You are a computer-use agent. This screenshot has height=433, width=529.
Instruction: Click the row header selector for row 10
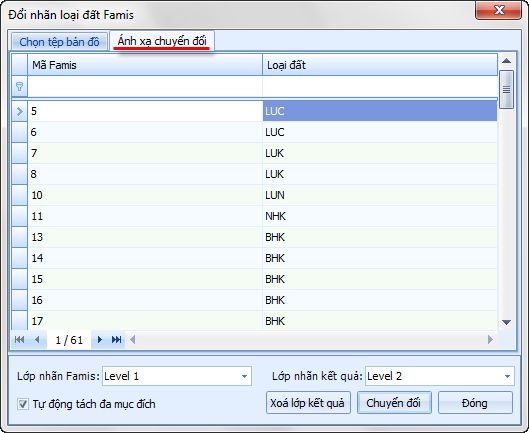(20, 195)
